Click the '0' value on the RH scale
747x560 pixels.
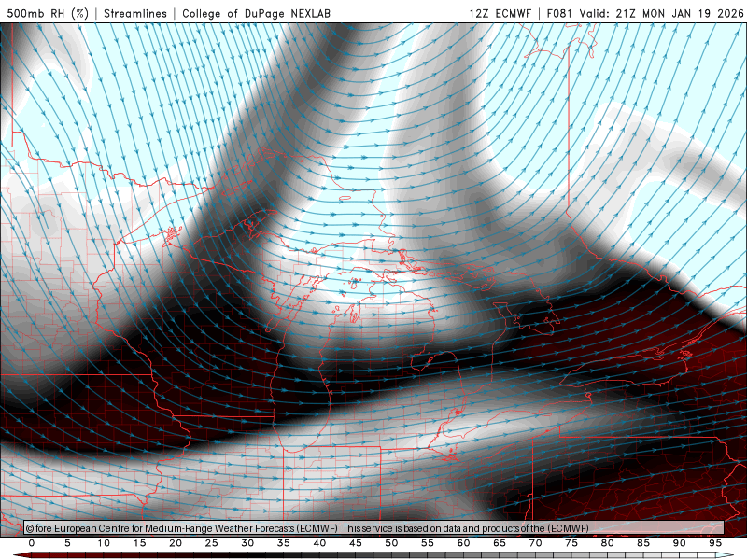[x=32, y=543]
